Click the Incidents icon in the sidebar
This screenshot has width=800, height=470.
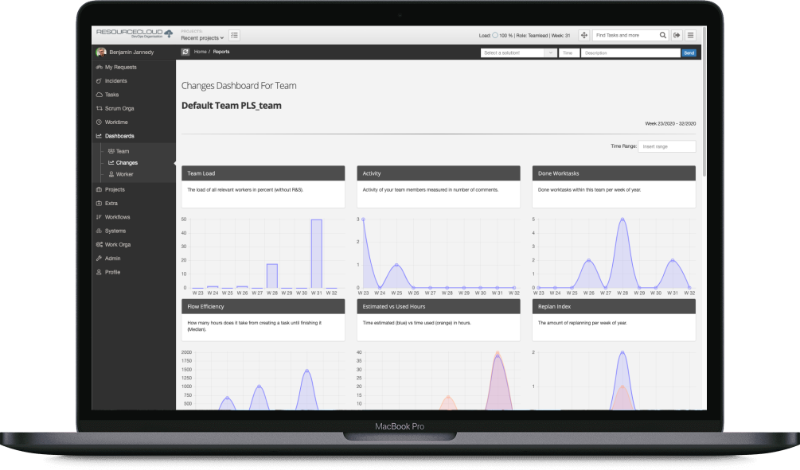pyautogui.click(x=99, y=81)
